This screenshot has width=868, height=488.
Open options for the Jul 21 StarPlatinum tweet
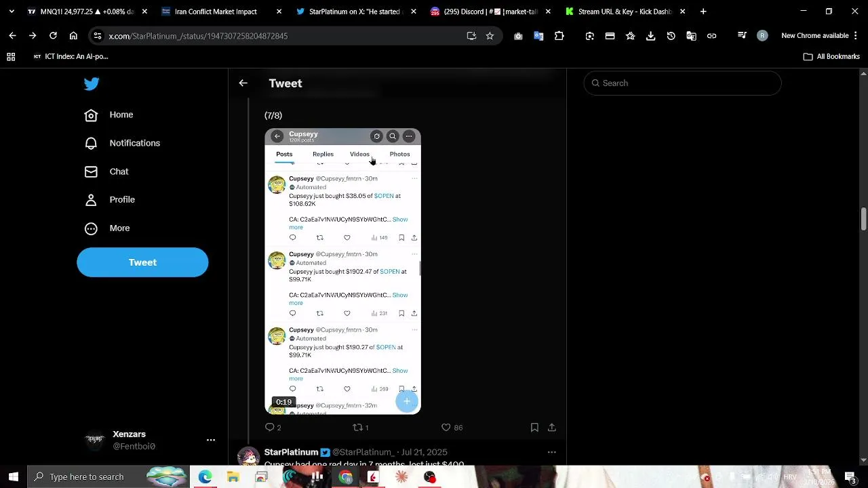pos(552,452)
